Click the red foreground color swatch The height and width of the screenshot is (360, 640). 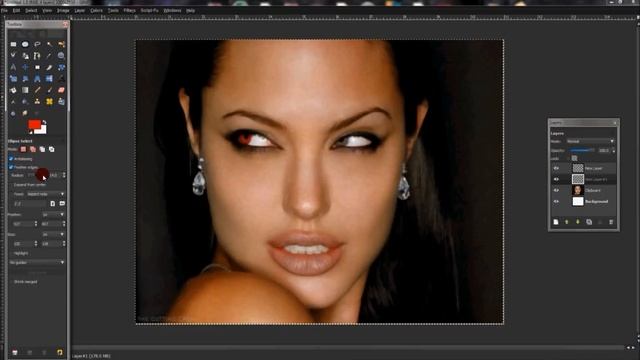click(34, 123)
